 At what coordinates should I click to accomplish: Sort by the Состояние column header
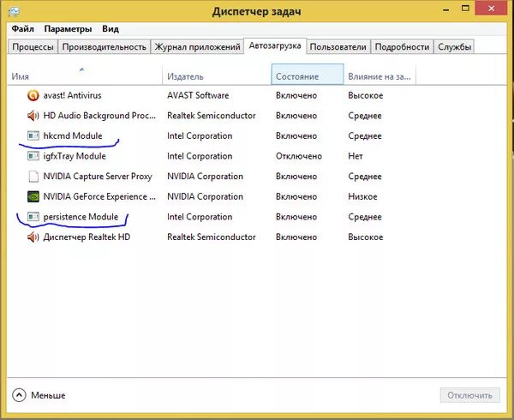tap(308, 75)
